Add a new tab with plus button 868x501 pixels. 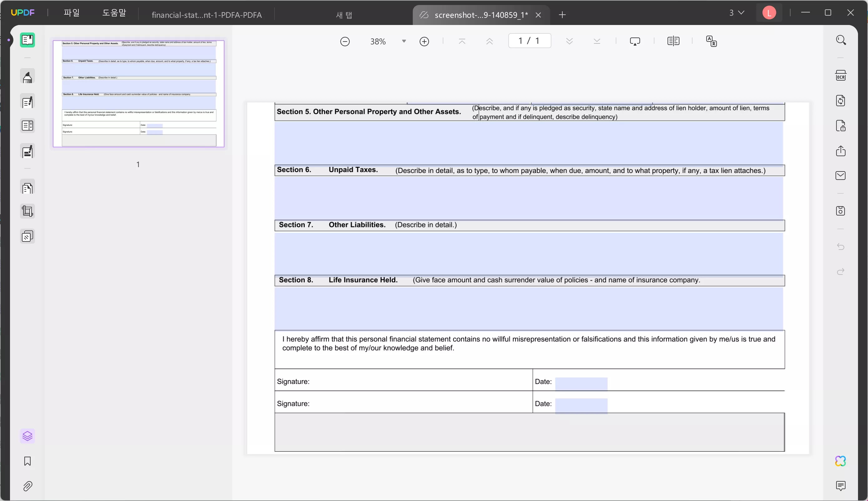click(x=562, y=15)
